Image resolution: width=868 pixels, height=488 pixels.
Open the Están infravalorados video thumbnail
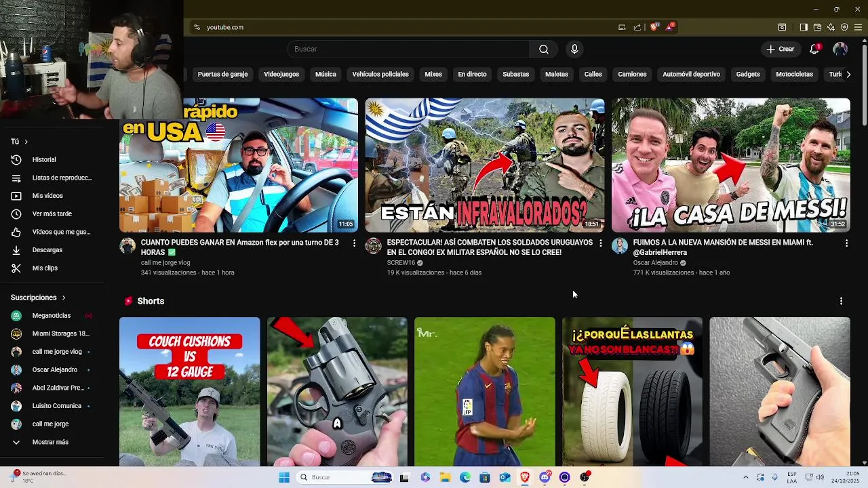[x=484, y=165]
